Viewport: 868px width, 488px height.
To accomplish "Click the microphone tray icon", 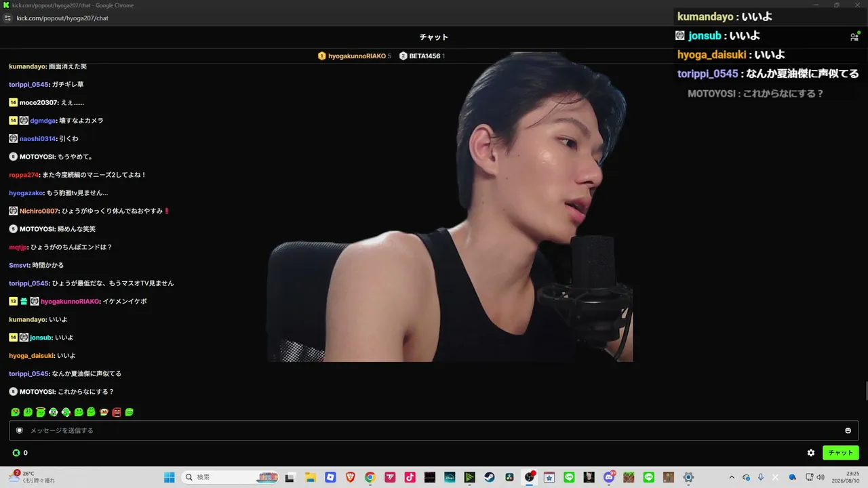I will (761, 477).
